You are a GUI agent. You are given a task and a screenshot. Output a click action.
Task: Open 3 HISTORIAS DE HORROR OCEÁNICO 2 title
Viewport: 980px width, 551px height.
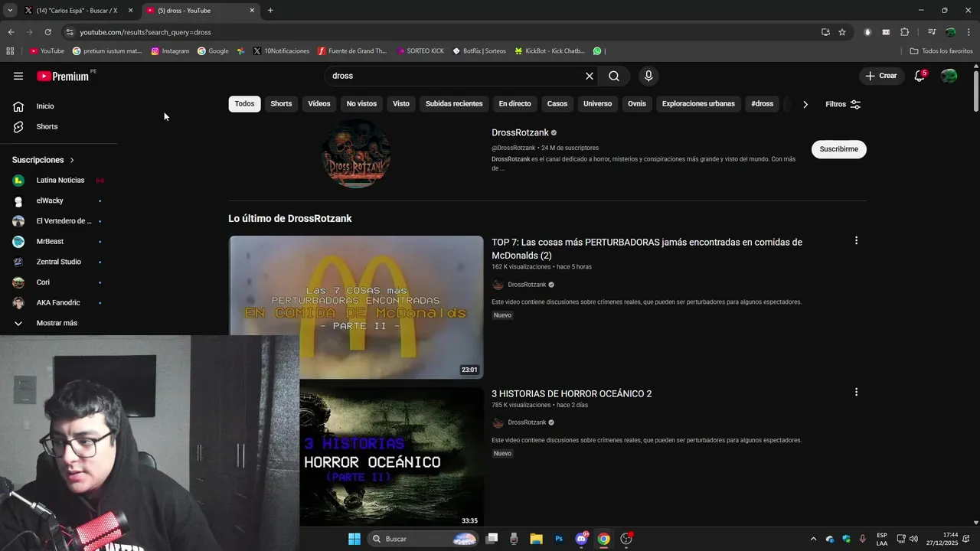(x=571, y=393)
